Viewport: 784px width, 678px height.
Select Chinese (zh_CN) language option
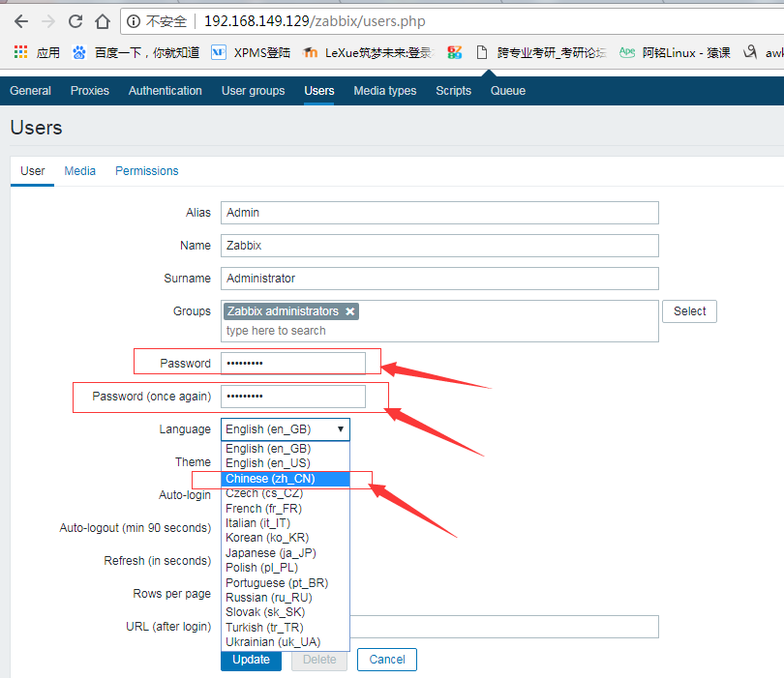tap(285, 479)
